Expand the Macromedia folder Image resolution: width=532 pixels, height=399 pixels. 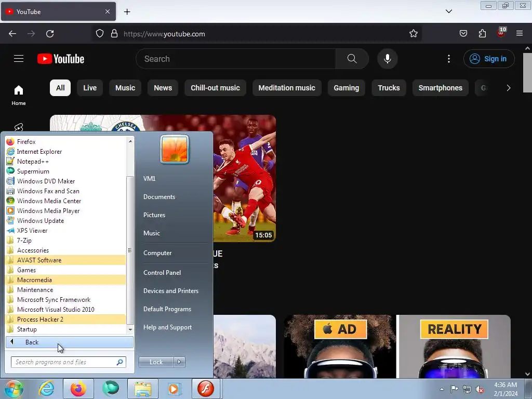(x=66, y=280)
